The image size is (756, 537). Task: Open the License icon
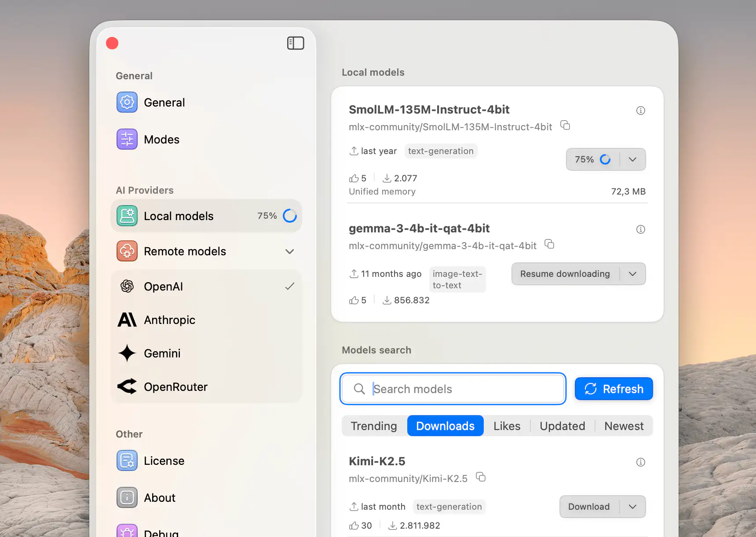click(x=127, y=460)
